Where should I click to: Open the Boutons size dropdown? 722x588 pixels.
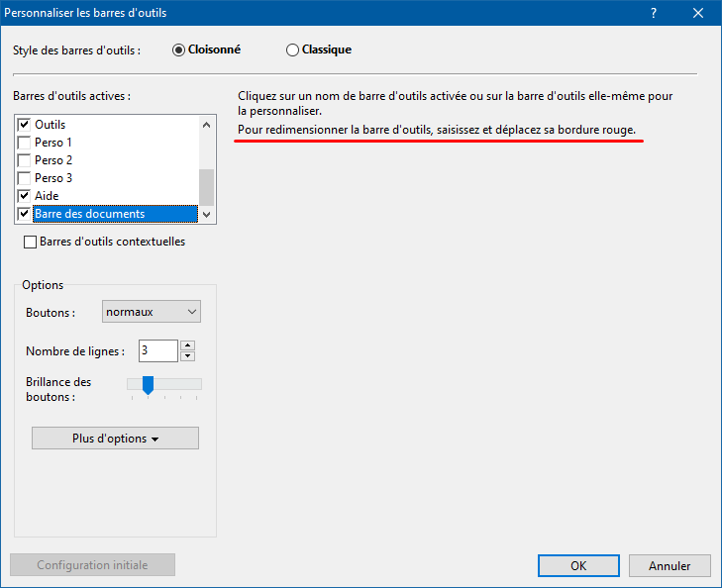pos(152,312)
